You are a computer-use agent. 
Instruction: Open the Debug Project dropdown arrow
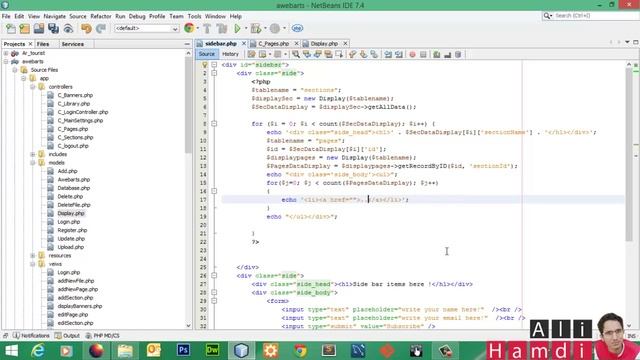click(265, 29)
